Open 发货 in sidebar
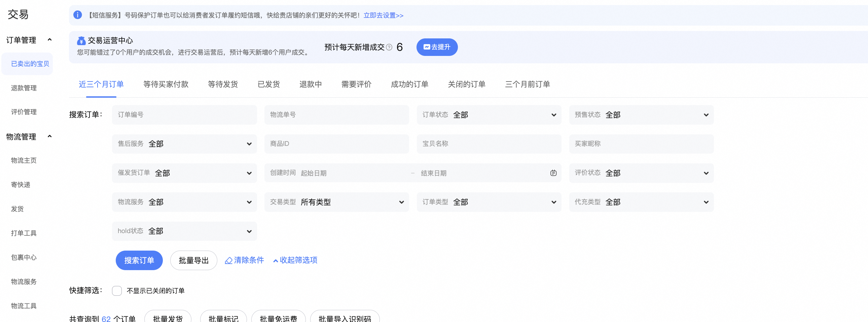 tap(17, 209)
